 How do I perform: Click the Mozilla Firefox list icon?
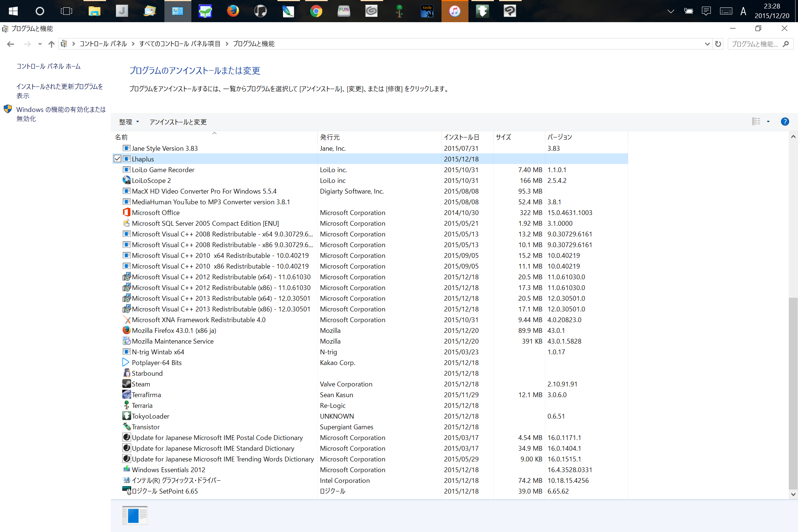pos(126,330)
